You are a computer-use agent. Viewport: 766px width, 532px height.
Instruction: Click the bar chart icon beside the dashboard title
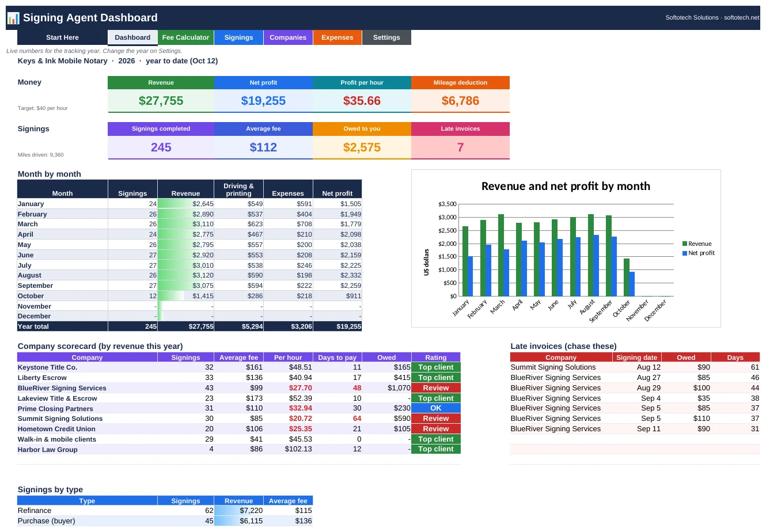[x=13, y=18]
